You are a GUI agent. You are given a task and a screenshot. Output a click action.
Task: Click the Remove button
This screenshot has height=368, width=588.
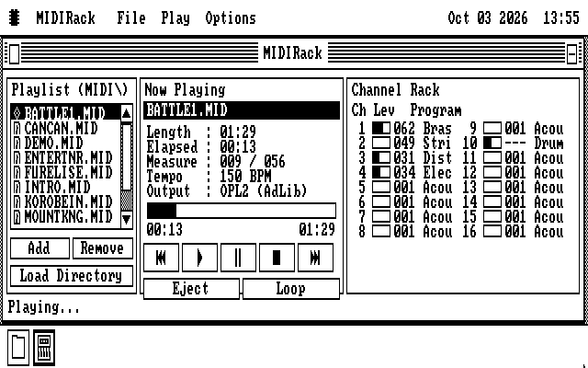[x=103, y=248]
